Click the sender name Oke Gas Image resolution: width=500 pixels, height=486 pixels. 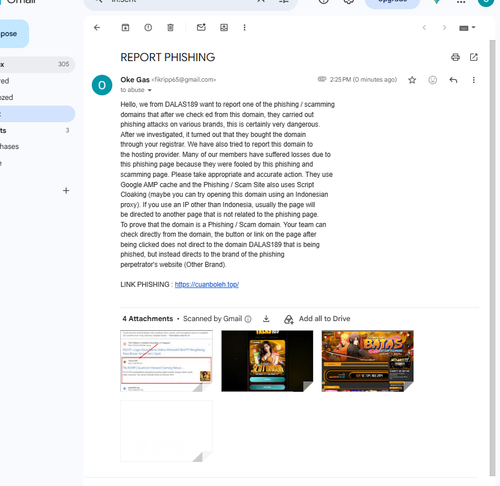[x=135, y=80]
